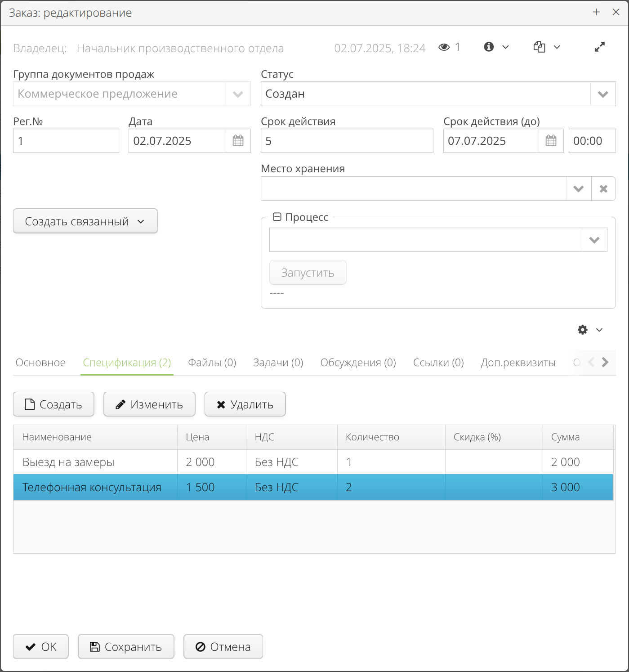The height and width of the screenshot is (672, 629).
Task: Open calendar picker for Дата field
Action: [238, 141]
